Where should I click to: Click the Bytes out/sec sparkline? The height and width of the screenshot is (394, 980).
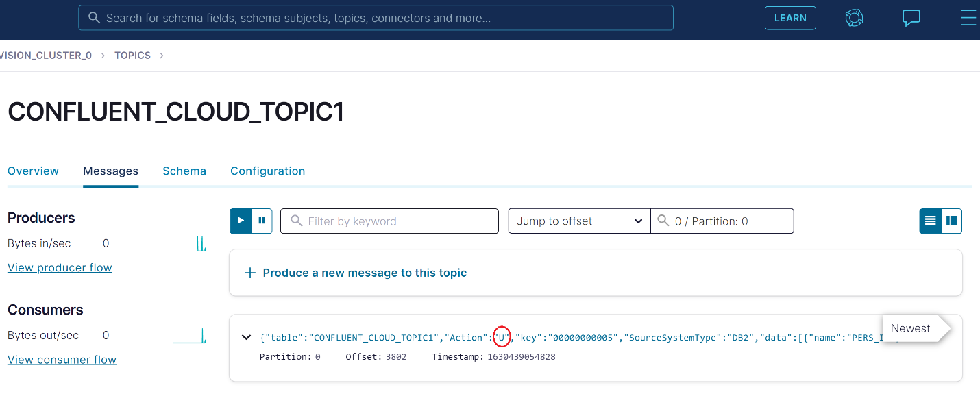click(x=189, y=335)
